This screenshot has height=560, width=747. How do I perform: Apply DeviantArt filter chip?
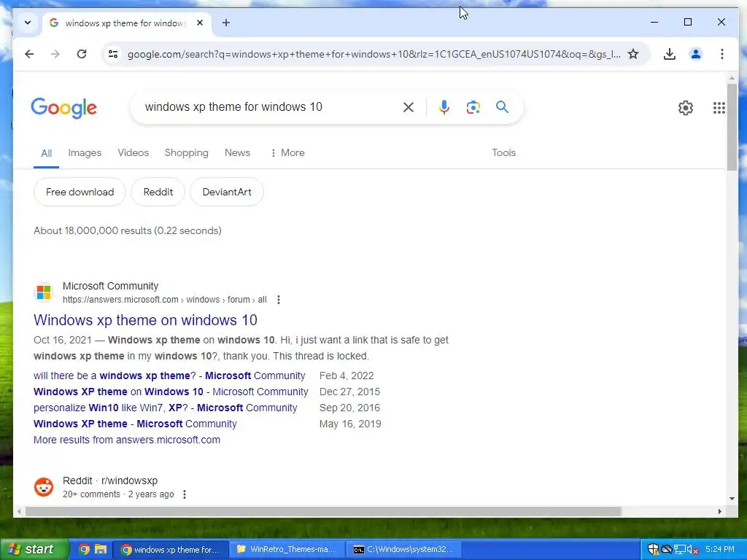coord(227,192)
